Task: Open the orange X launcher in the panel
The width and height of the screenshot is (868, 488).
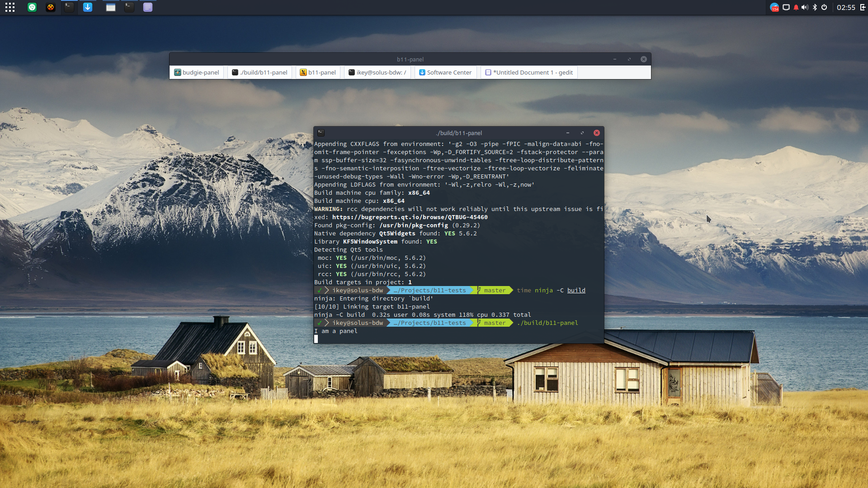Action: [x=51, y=7]
